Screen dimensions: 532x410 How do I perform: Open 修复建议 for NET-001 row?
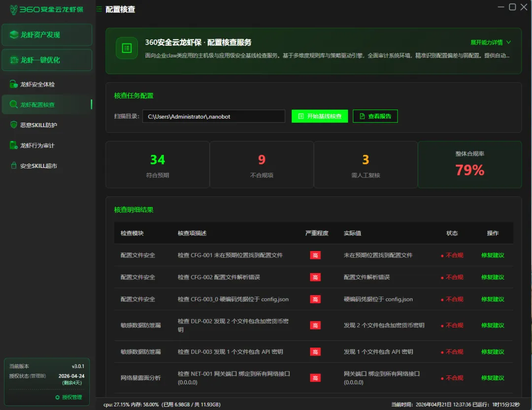coord(493,378)
